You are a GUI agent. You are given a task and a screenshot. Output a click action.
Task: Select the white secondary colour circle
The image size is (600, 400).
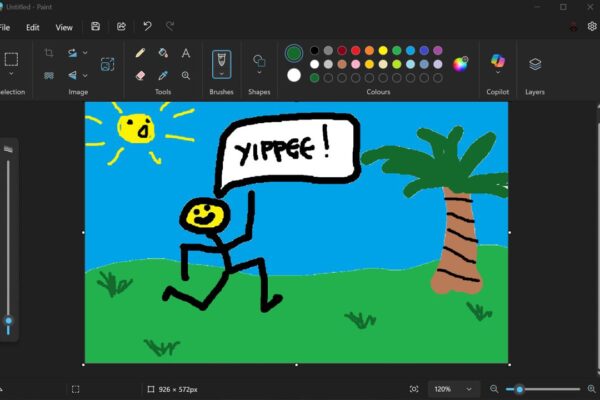tap(294, 75)
